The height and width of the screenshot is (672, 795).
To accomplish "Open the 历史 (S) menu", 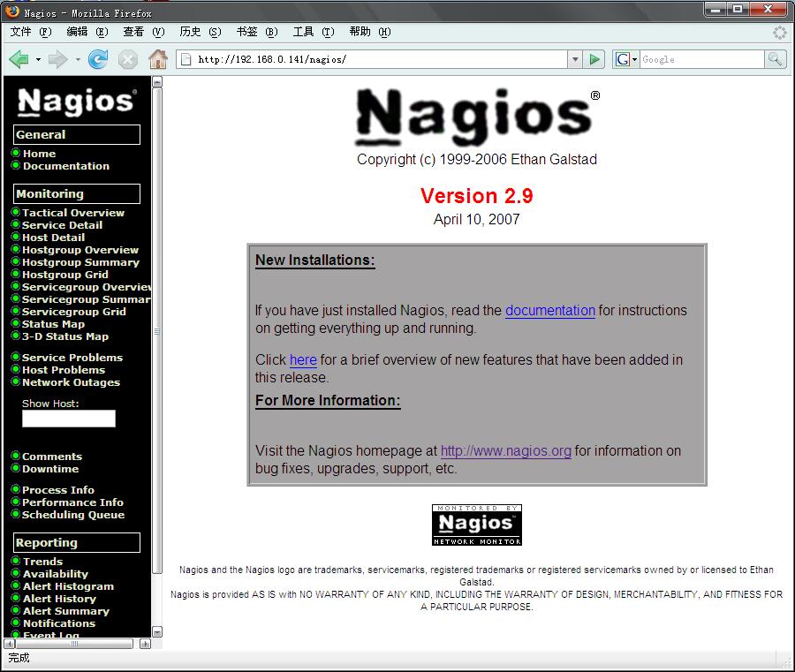I will click(x=201, y=32).
